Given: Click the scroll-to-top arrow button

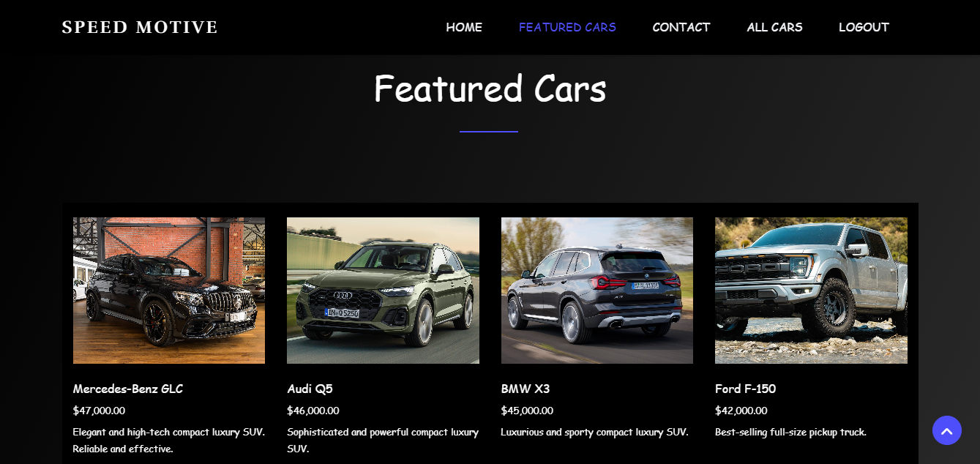Looking at the screenshot, I should coord(946,430).
